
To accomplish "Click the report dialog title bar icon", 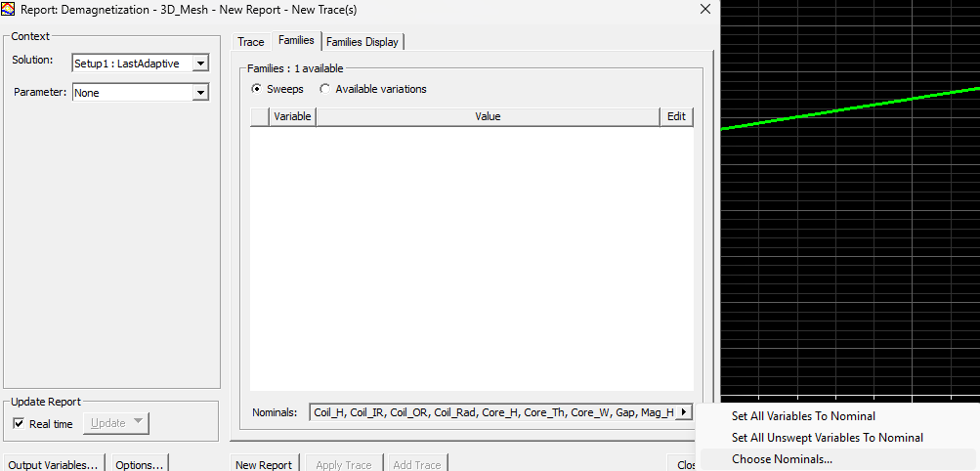I will pos(9,9).
